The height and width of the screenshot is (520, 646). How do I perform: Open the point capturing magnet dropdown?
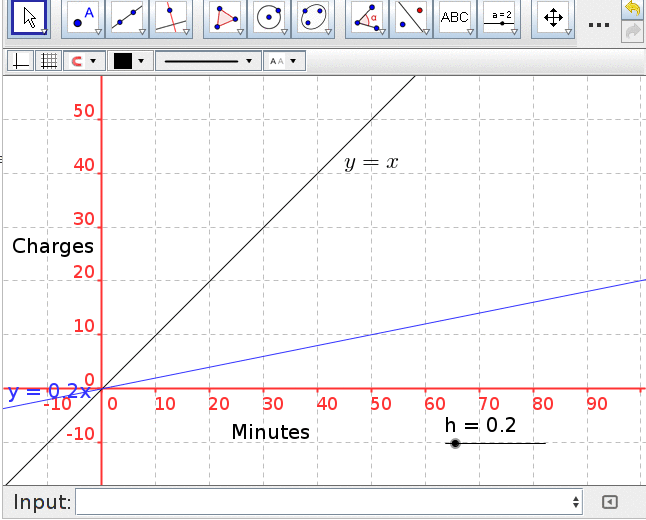coord(84,61)
